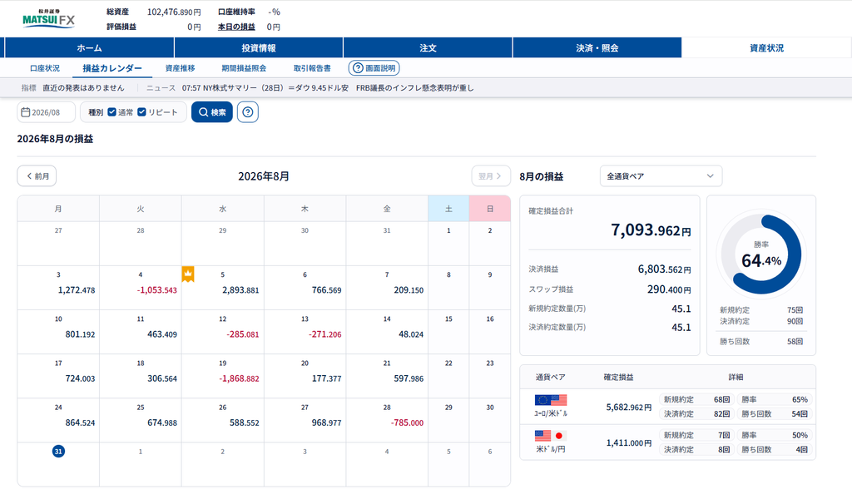
Task: Click August 7 profit 209.150
Action: 409,290
